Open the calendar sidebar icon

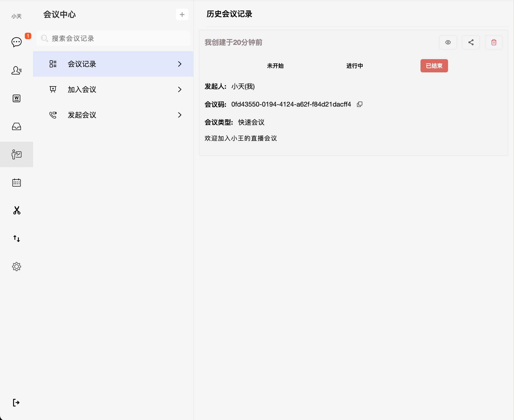click(17, 182)
